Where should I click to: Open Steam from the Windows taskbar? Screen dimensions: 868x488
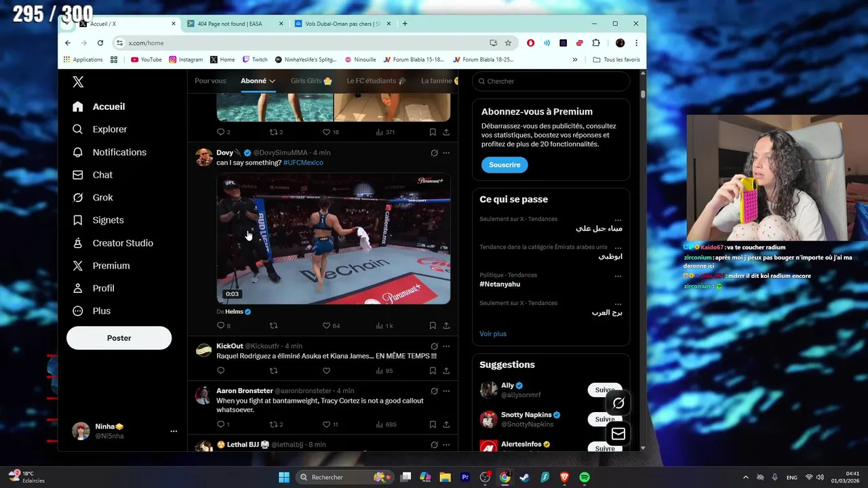tap(524, 477)
